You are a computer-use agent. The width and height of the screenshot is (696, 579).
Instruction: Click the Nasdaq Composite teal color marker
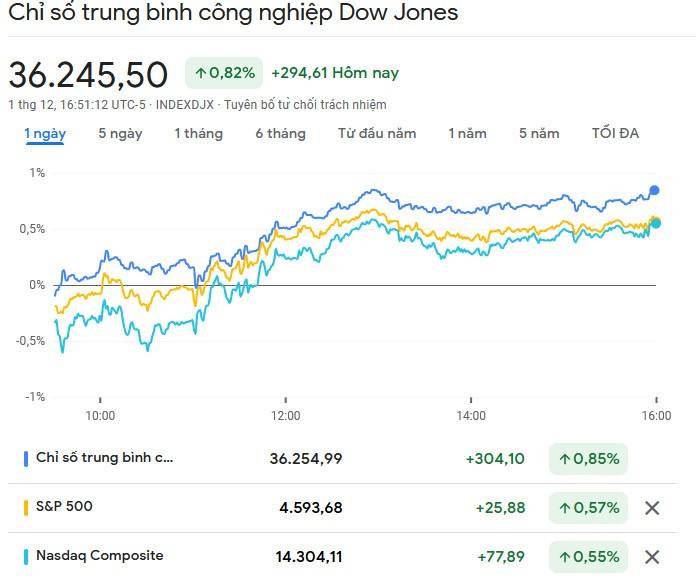point(26,556)
